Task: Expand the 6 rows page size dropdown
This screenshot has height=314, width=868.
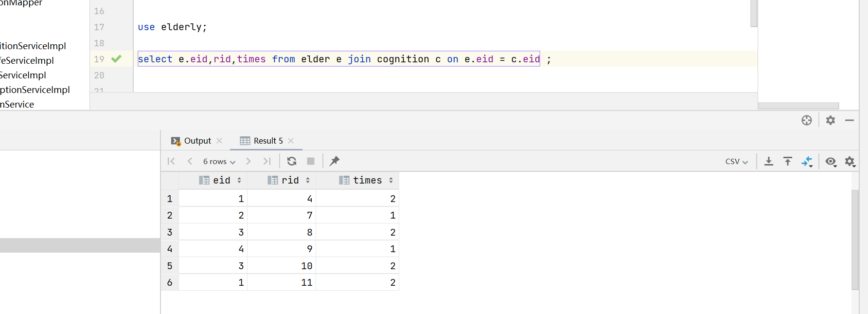Action: pos(219,162)
